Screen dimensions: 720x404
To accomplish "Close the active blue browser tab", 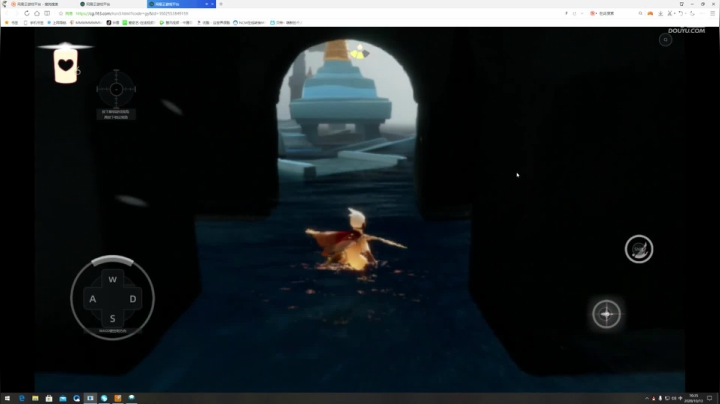I will pos(212,4).
